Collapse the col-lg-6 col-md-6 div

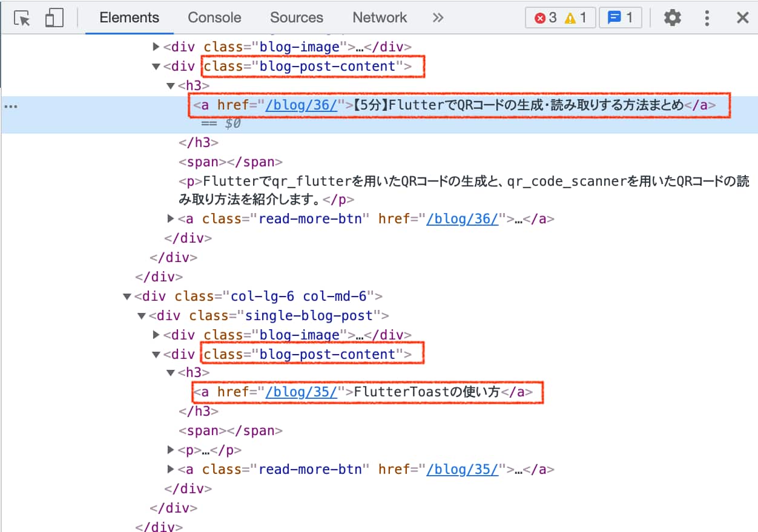pos(127,297)
